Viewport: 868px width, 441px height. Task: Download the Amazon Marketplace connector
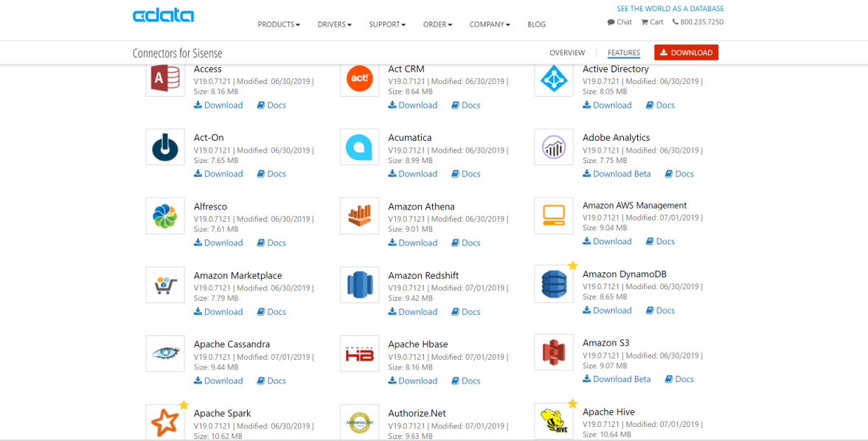[218, 312]
